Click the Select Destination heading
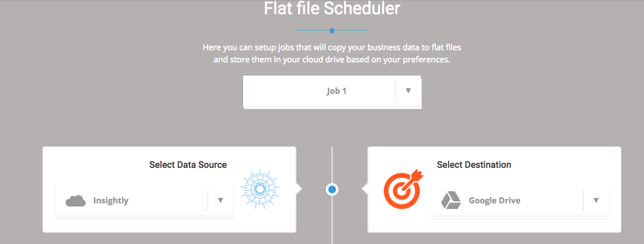 474,165
